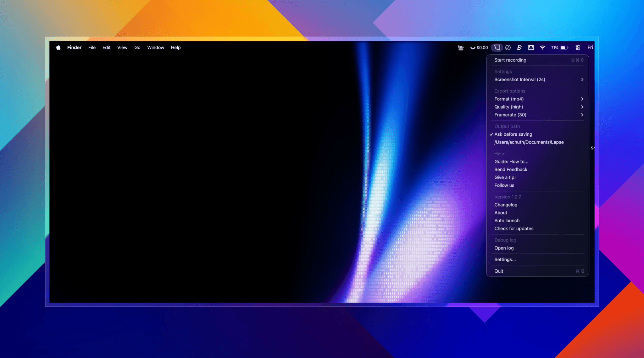The height and width of the screenshot is (358, 644).
Task: Toggle Ask before saving option
Action: 537,134
